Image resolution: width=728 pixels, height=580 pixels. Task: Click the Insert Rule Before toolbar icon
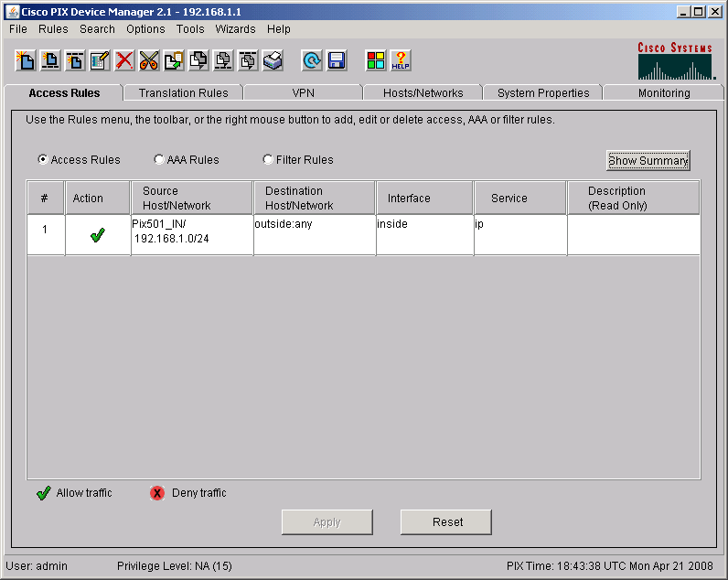[x=50, y=60]
